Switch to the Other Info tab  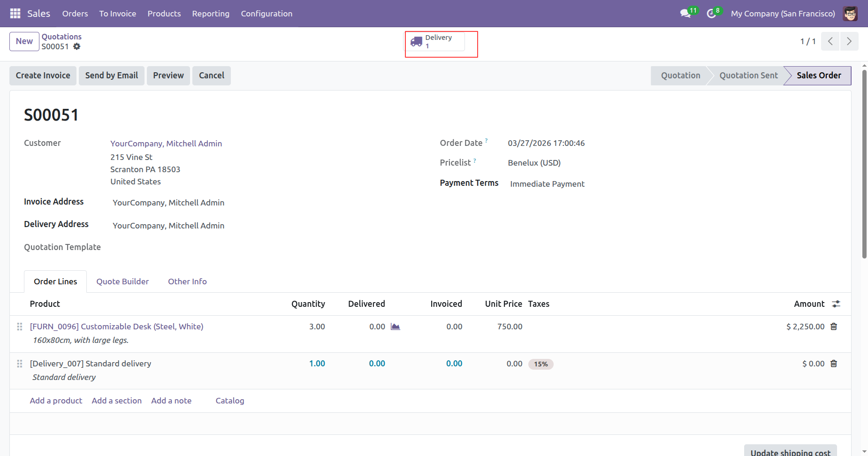pyautogui.click(x=187, y=281)
